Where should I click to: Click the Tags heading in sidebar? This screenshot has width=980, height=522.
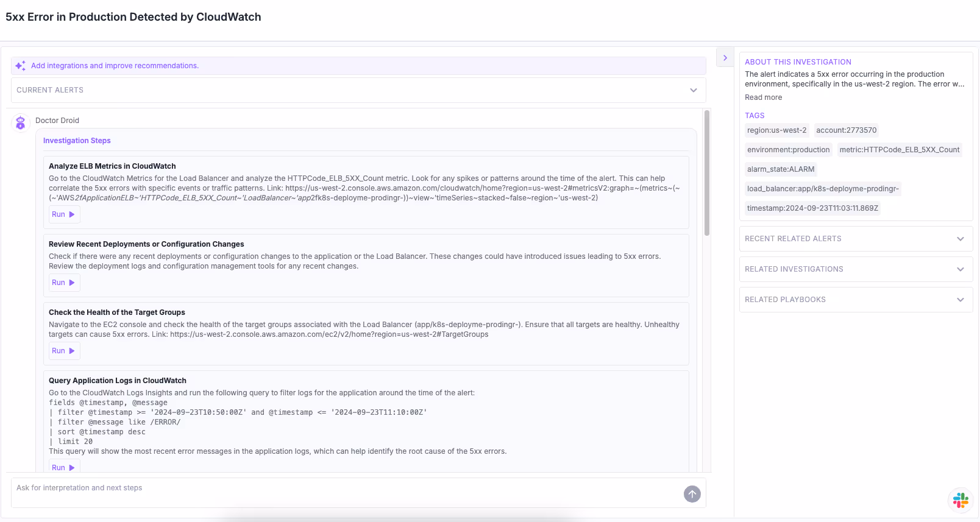pos(755,116)
